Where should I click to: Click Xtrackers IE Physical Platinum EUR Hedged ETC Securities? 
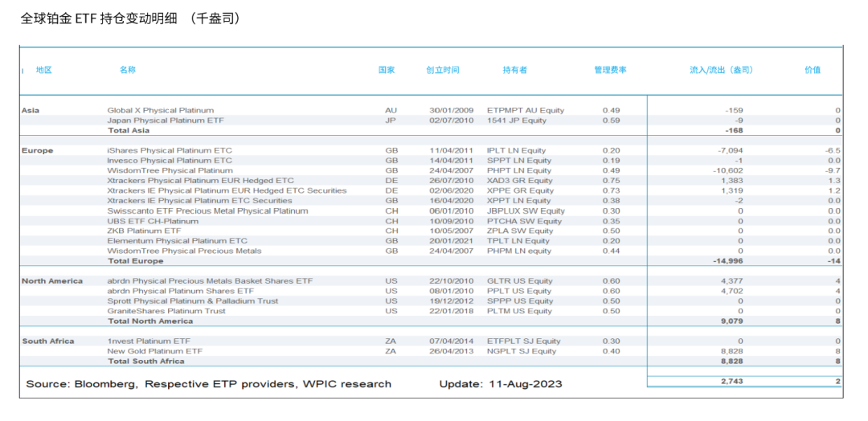pyautogui.click(x=227, y=190)
